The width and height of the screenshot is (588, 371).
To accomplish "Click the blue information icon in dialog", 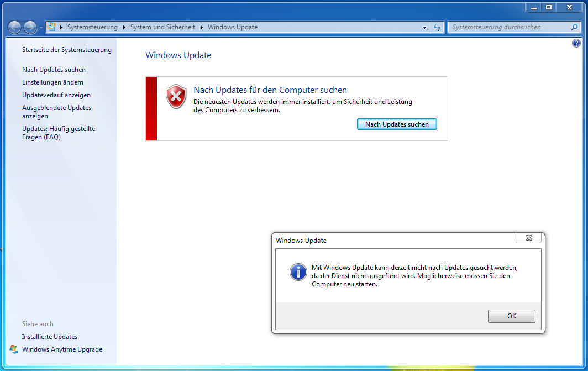I will click(x=298, y=272).
